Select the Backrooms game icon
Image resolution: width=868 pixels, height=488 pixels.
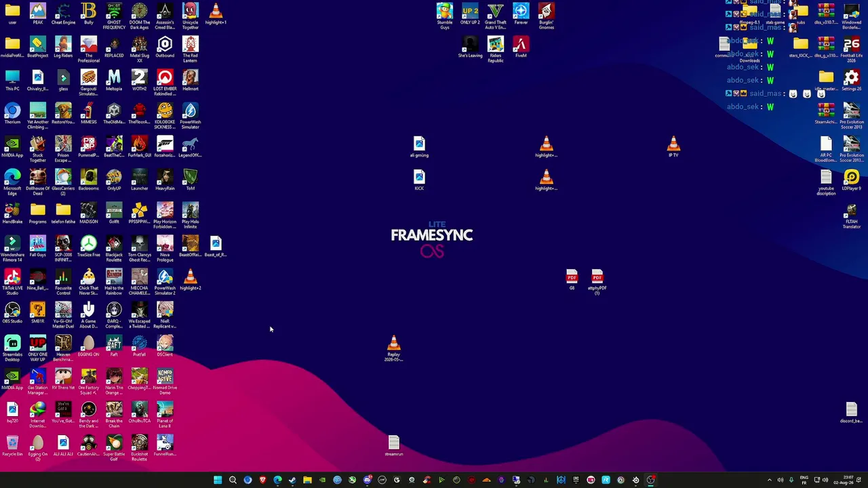88,180
